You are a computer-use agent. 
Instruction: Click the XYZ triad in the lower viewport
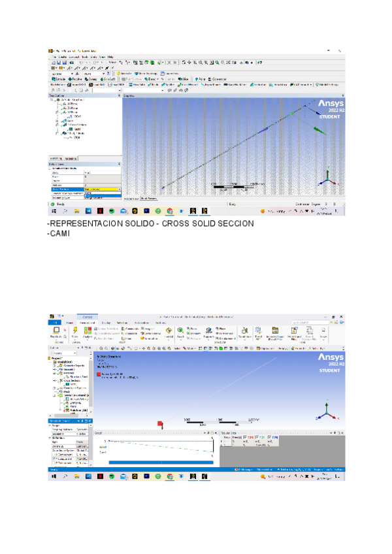(x=328, y=411)
